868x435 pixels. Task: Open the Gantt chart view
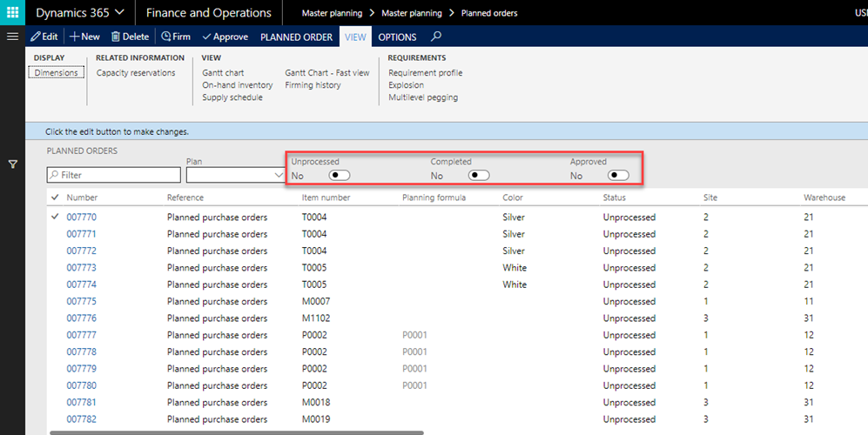[x=223, y=73]
